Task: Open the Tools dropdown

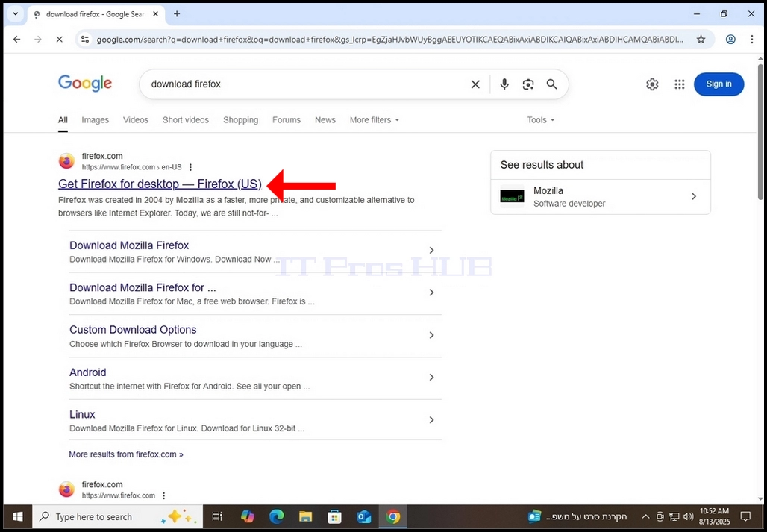Action: point(540,120)
